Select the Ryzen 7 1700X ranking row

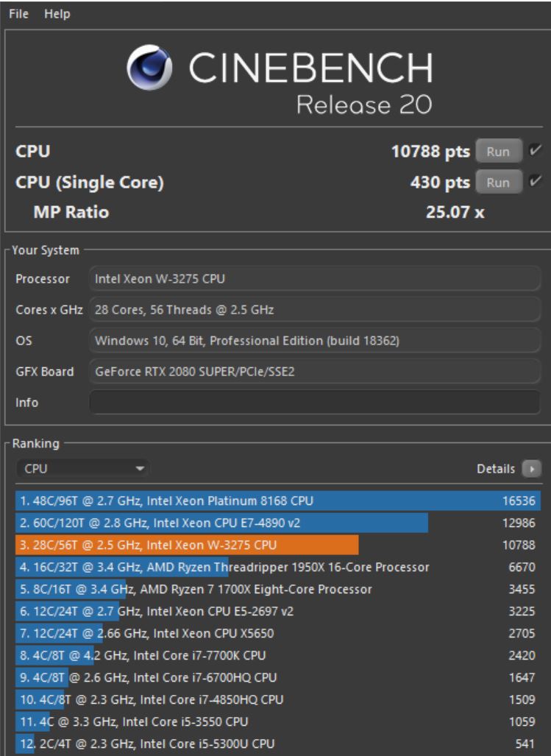[277, 590]
